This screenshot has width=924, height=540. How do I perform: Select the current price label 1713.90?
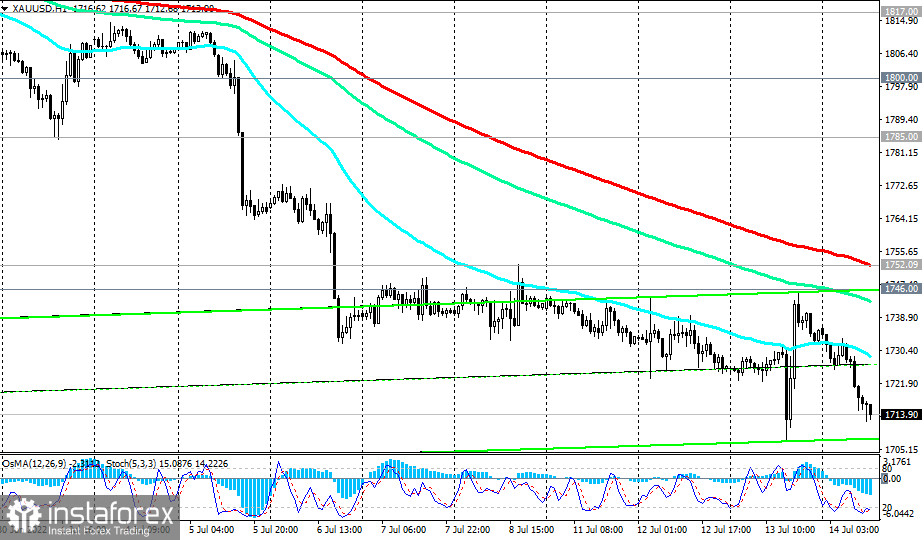pos(901,415)
